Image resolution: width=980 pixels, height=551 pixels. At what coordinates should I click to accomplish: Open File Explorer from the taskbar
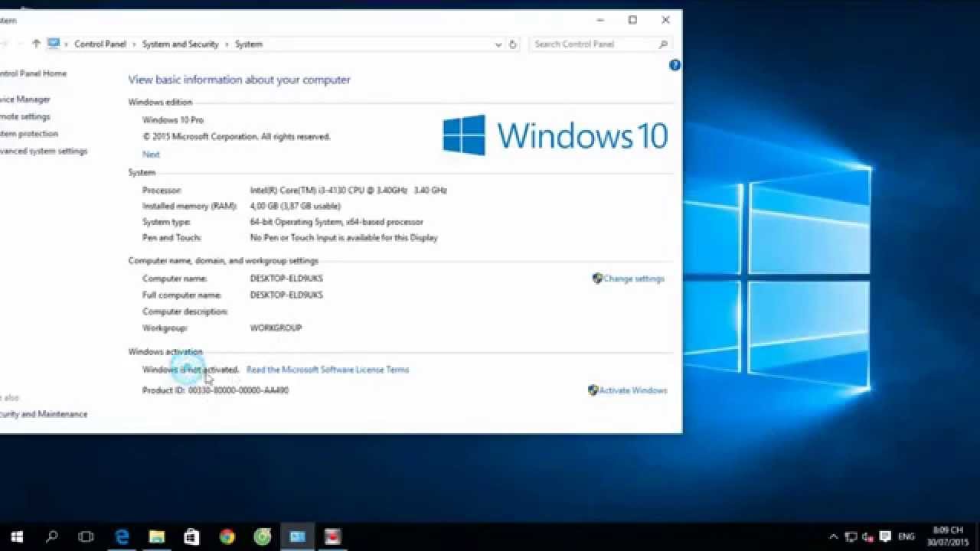click(x=157, y=536)
